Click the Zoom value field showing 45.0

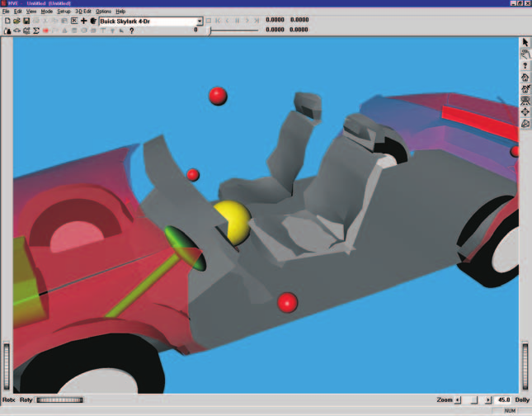click(x=503, y=400)
